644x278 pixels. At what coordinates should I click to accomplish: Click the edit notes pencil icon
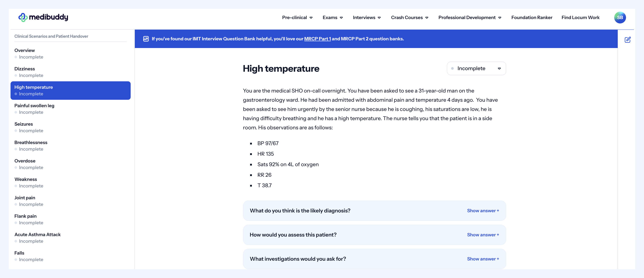(628, 40)
